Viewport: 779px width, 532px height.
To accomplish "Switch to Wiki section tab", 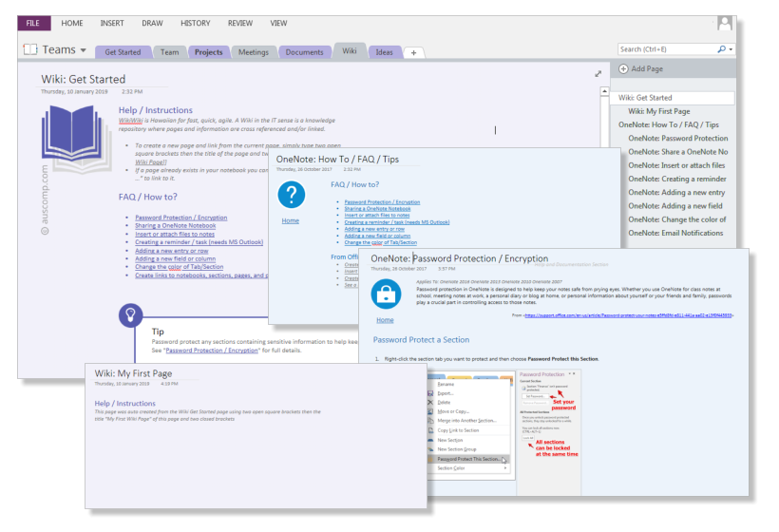I will point(350,50).
